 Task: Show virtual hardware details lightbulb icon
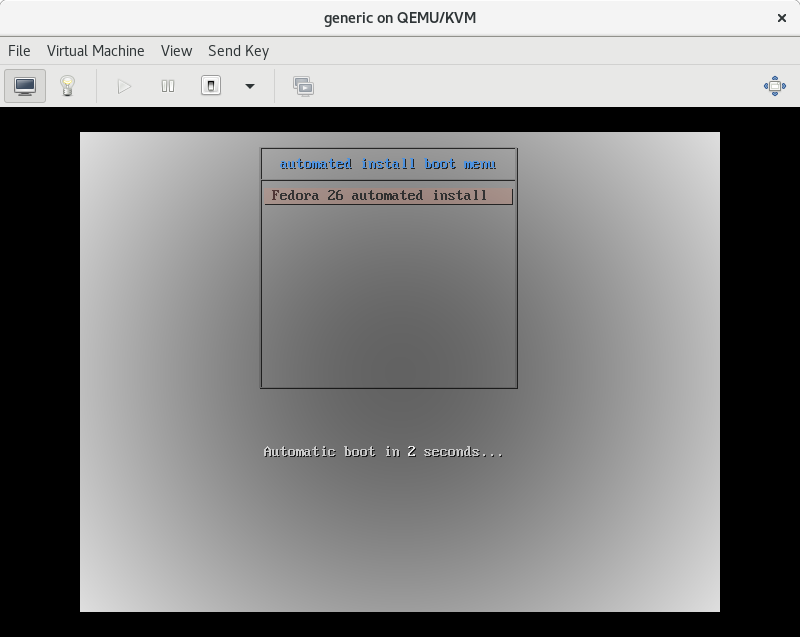click(x=67, y=86)
